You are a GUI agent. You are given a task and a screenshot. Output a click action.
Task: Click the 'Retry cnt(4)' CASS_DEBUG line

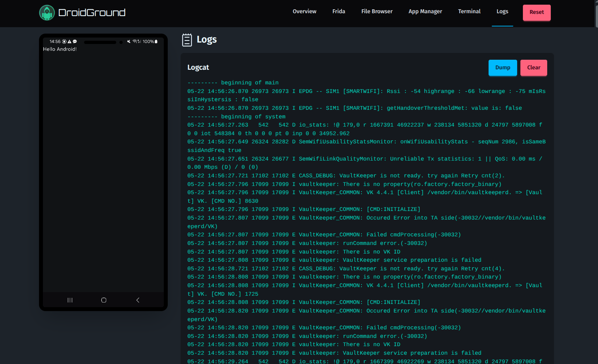(346, 269)
